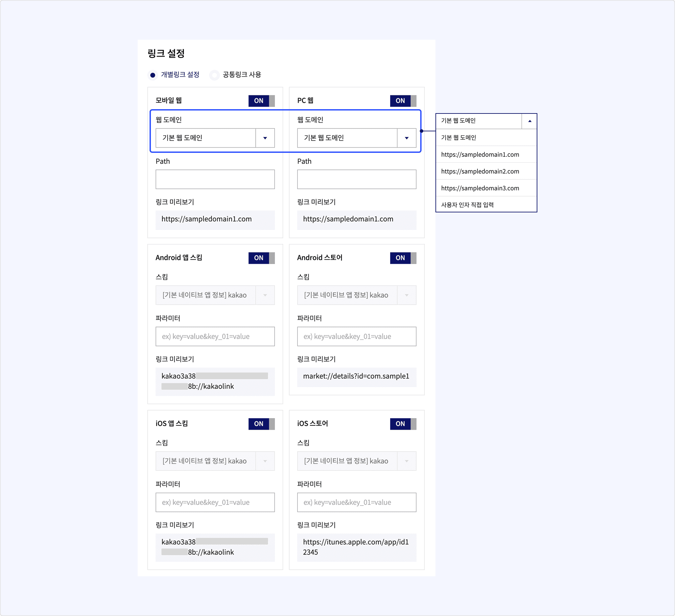Toggle the 모바일 웹 ON switch
Screen dimensions: 675x616
click(x=261, y=101)
